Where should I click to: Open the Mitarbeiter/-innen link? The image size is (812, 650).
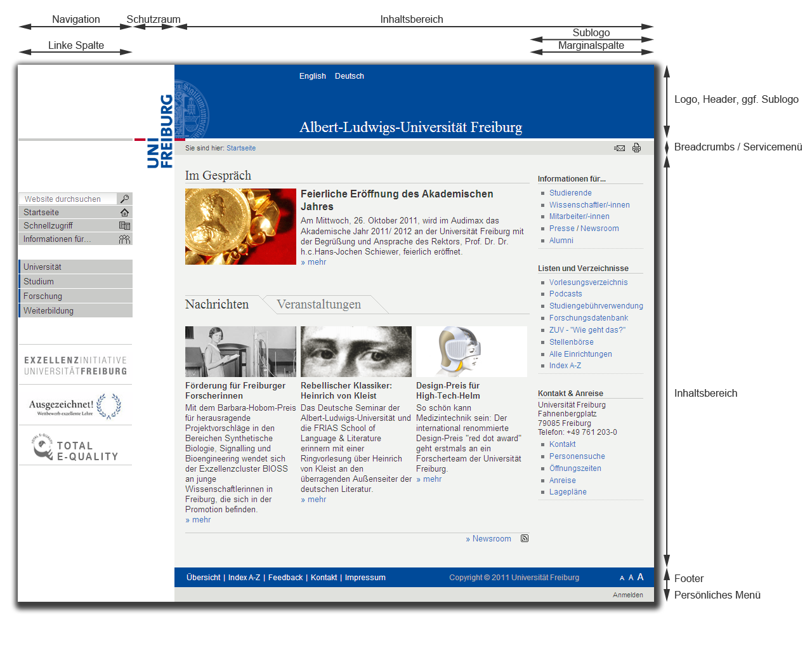pyautogui.click(x=579, y=216)
